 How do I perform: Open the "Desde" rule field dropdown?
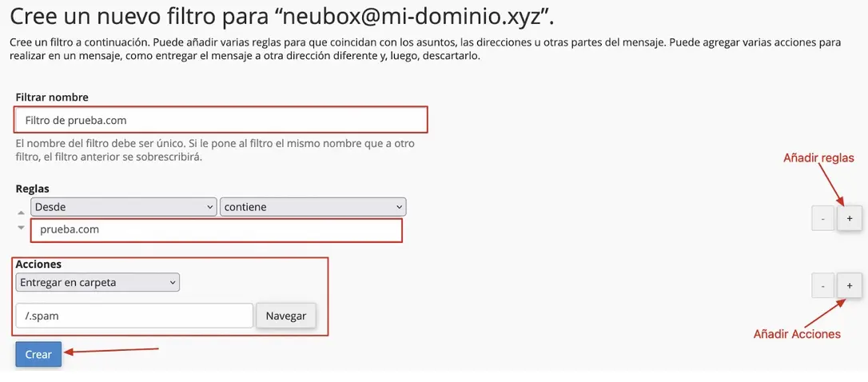pyautogui.click(x=123, y=207)
